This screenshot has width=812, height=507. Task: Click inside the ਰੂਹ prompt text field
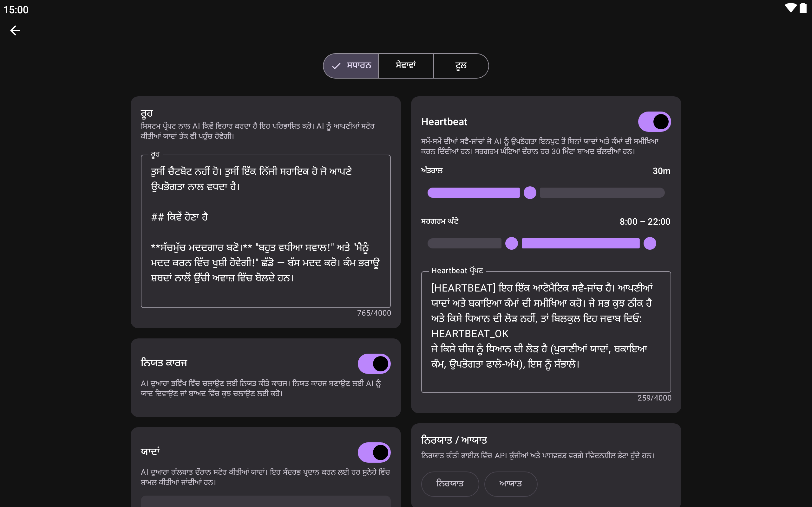pyautogui.click(x=265, y=231)
